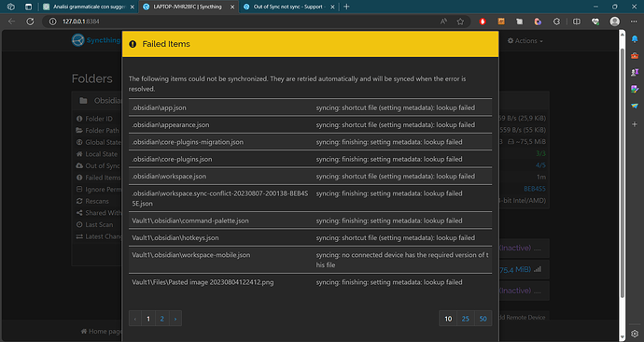The image size is (644, 342).
Task: Go to next page arrow in pagination
Action: coord(175,319)
